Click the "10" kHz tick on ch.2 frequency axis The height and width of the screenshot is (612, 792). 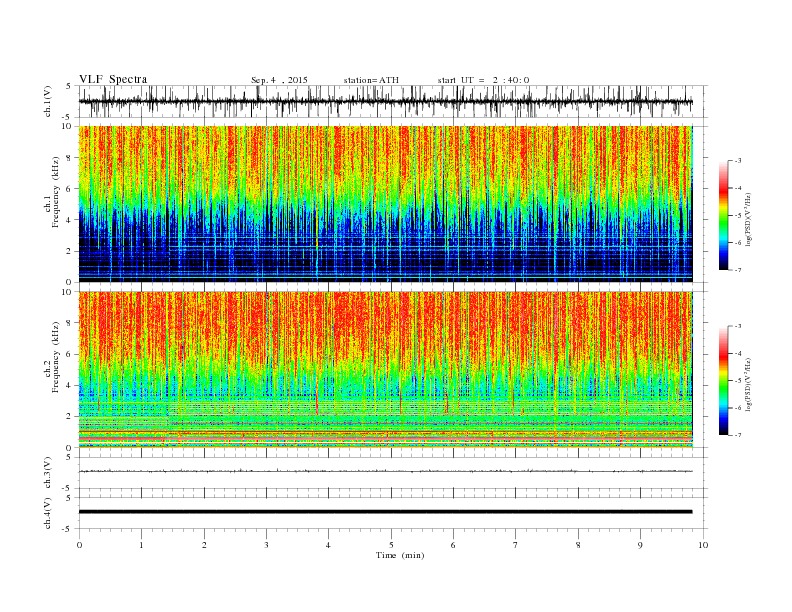(x=67, y=292)
